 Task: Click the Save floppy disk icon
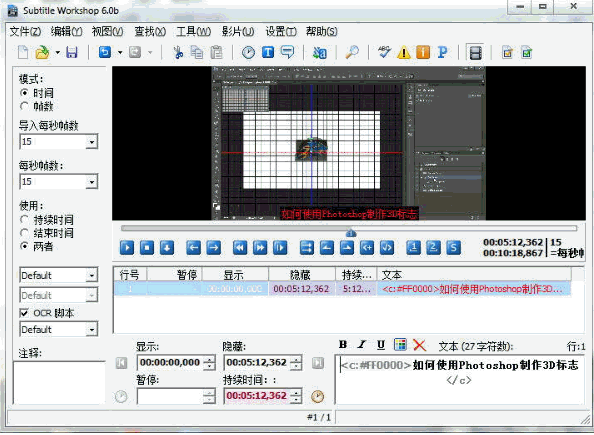click(72, 52)
